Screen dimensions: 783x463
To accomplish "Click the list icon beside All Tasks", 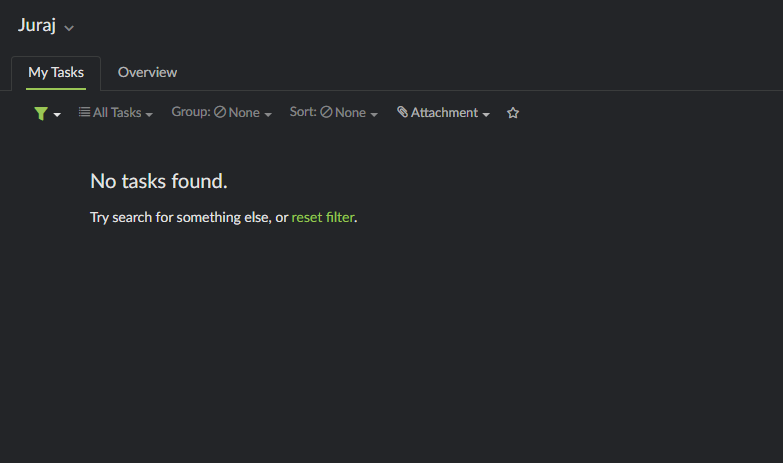I will tap(84, 112).
